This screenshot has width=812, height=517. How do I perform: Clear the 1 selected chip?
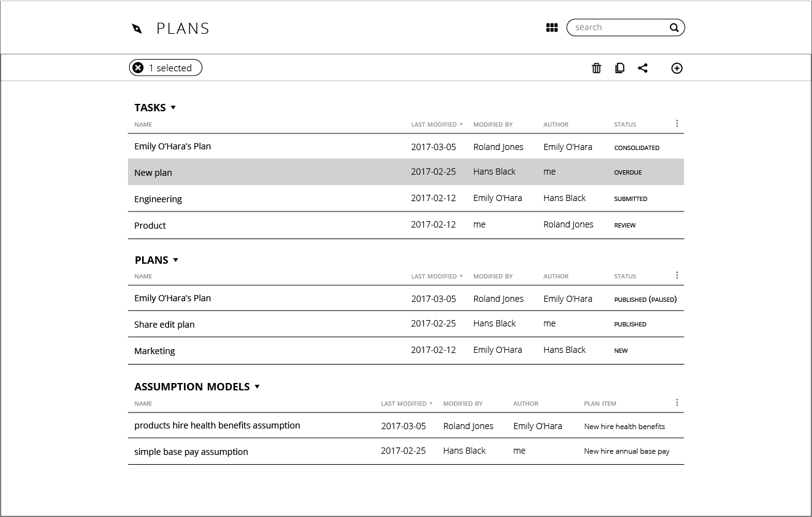pos(138,68)
